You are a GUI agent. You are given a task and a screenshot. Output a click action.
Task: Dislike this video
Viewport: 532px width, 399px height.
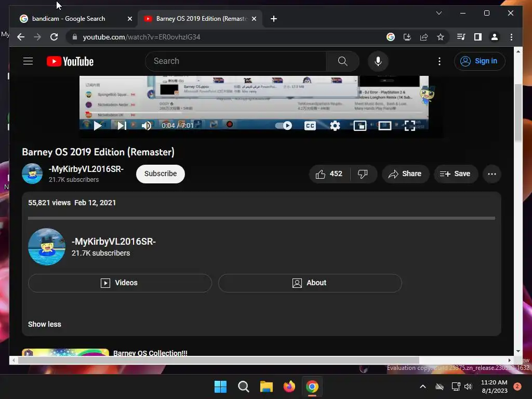pos(363,174)
